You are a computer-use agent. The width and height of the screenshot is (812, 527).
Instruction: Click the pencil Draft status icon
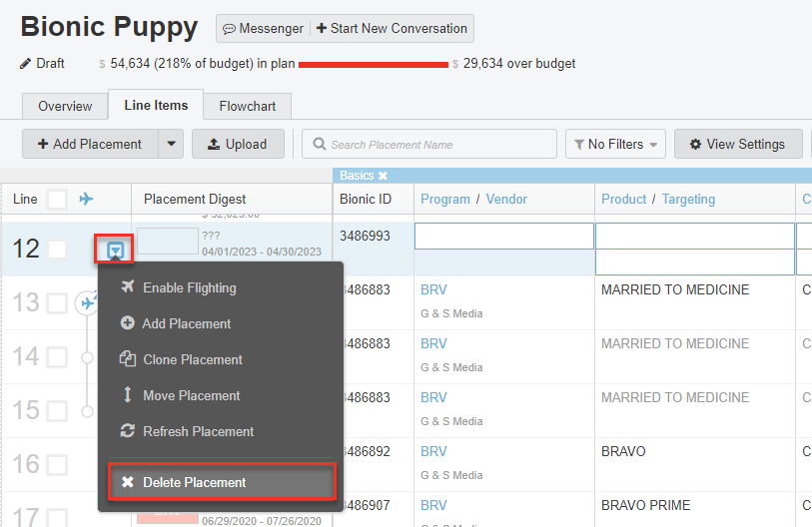click(x=26, y=64)
